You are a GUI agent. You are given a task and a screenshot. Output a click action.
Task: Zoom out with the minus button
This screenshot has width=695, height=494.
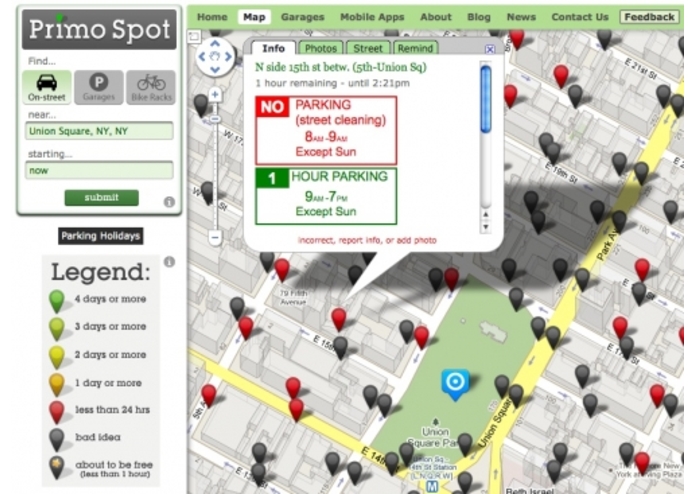click(215, 237)
